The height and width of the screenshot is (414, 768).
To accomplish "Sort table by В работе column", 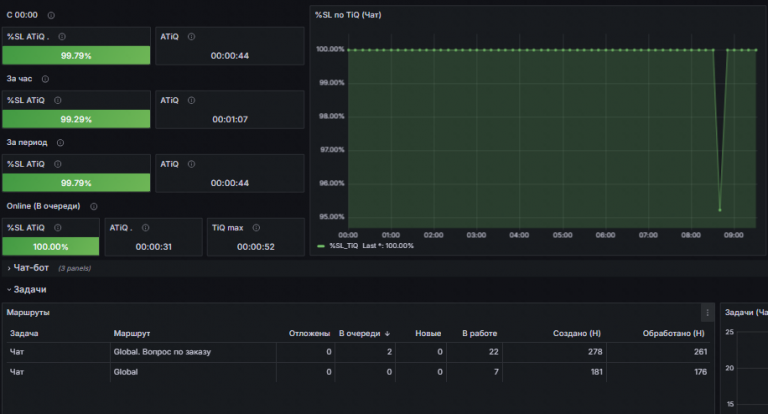I will tap(480, 334).
